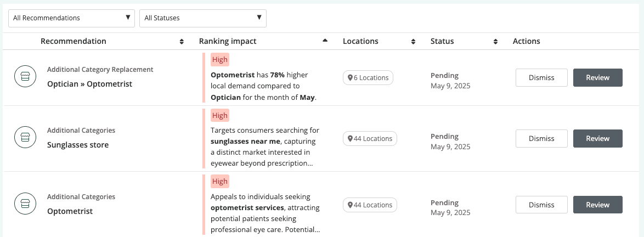Dismiss the Sunglasses store recommendation

(x=541, y=139)
